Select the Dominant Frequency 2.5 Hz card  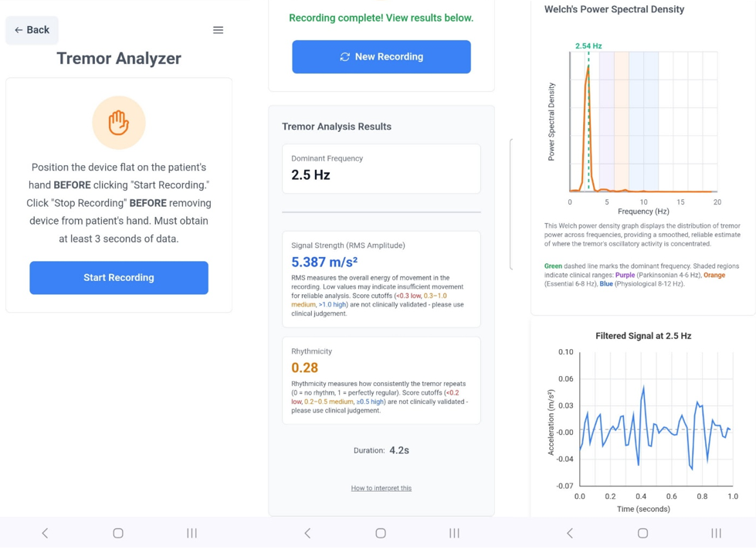coord(381,169)
